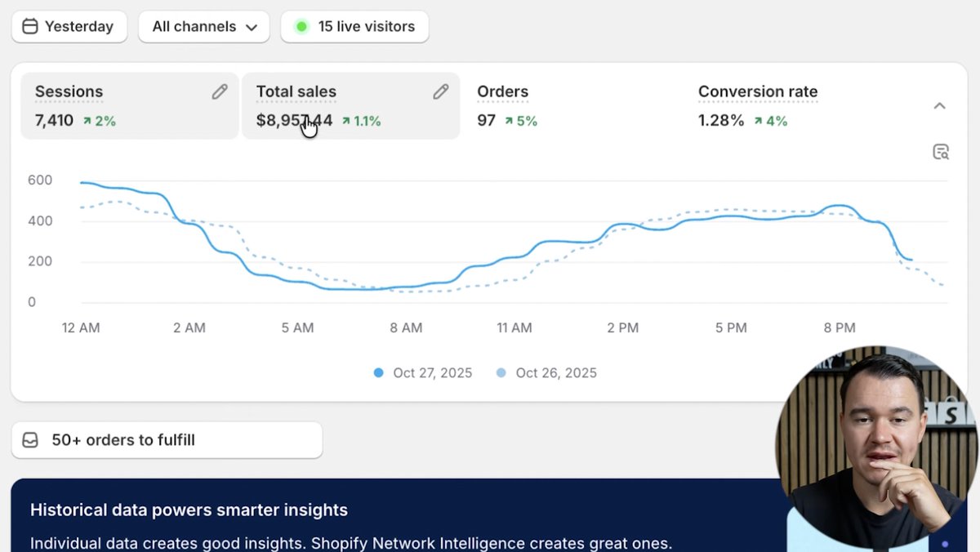Click the inbox icon on orders to fulfill bar
980x552 pixels.
[x=30, y=439]
